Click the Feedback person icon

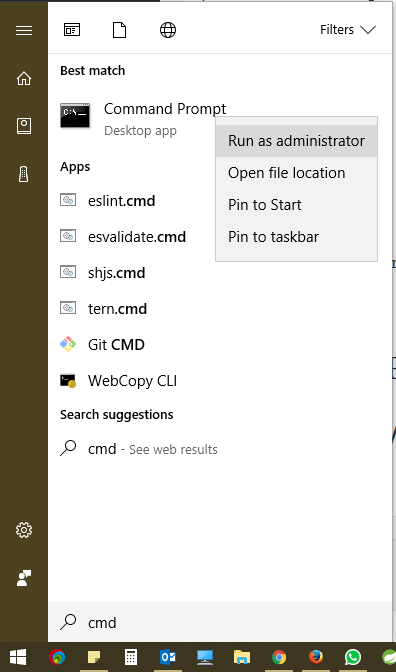coord(24,578)
